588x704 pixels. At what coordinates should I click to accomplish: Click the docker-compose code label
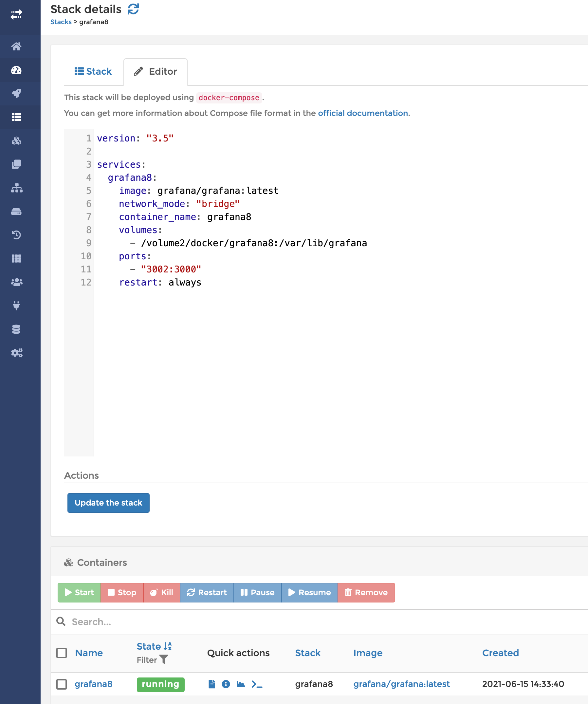point(229,98)
